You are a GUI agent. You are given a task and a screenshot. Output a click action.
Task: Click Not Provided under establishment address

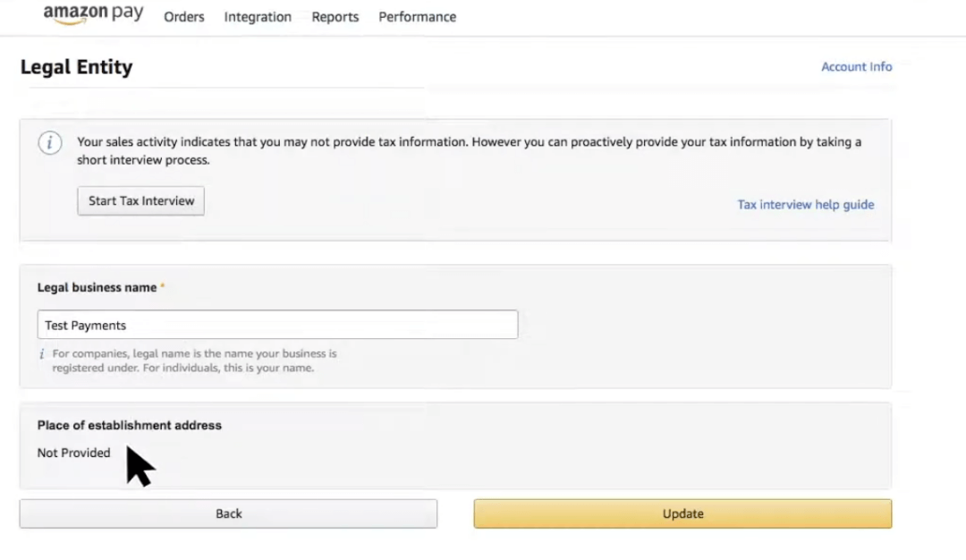(73, 453)
